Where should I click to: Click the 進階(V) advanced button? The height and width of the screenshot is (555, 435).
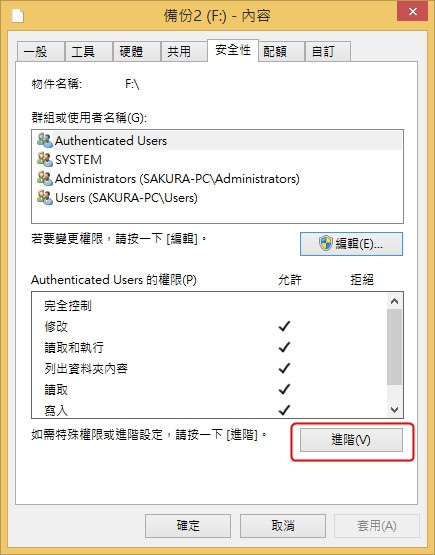coord(351,440)
